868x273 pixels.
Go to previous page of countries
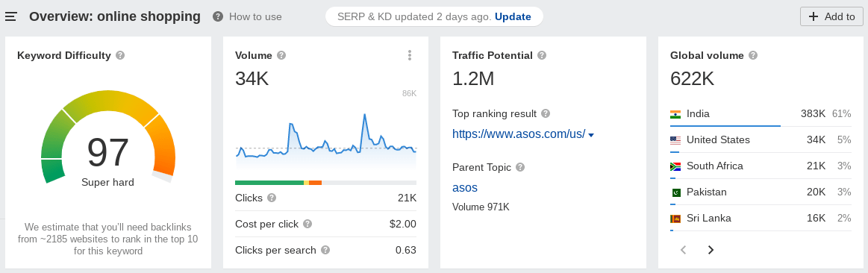click(683, 250)
